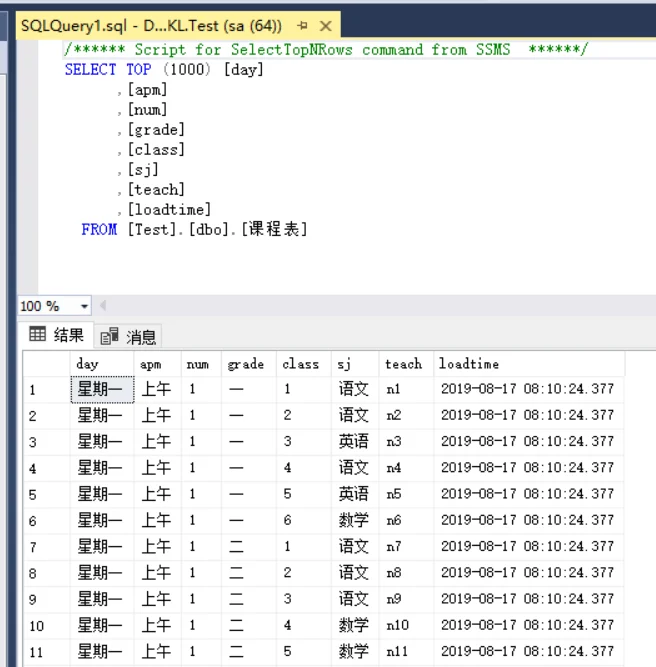Click teacher cell n11
The image size is (656, 667).
(406, 652)
